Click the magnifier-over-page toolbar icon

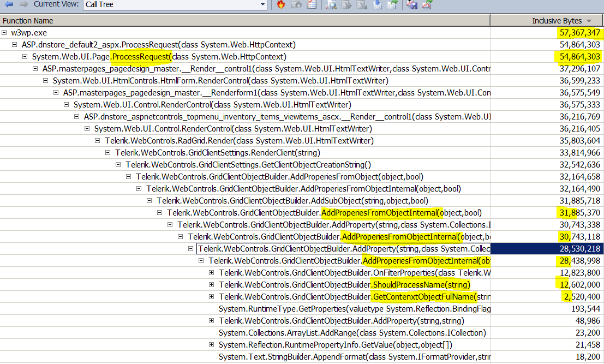331,4
